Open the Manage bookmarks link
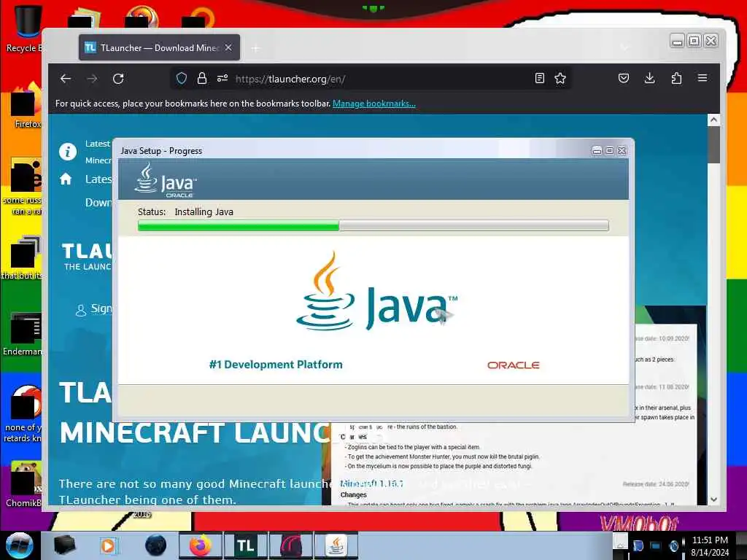 pos(374,104)
